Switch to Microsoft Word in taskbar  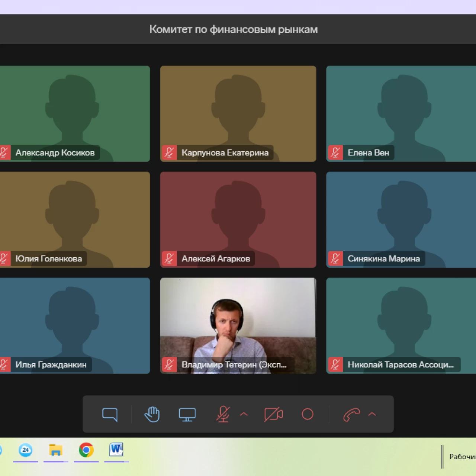[116, 450]
